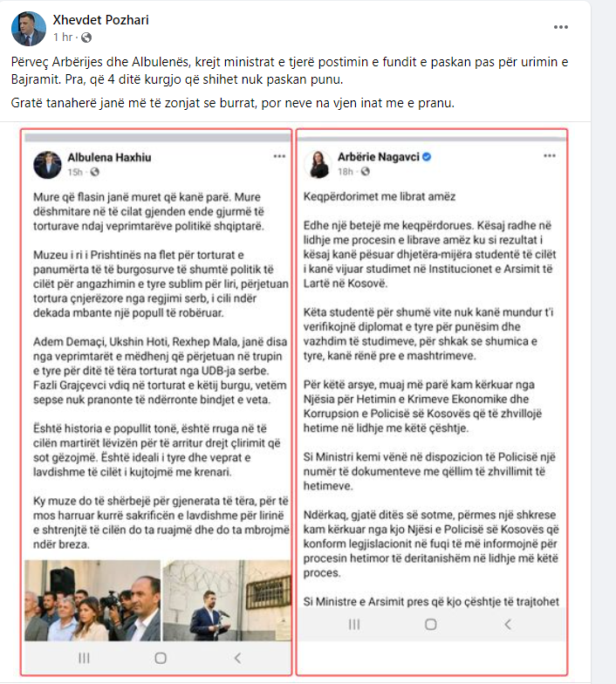The width and height of the screenshot is (616, 684).
Task: Click the Arbërie Nagavci name
Action: tap(379, 157)
